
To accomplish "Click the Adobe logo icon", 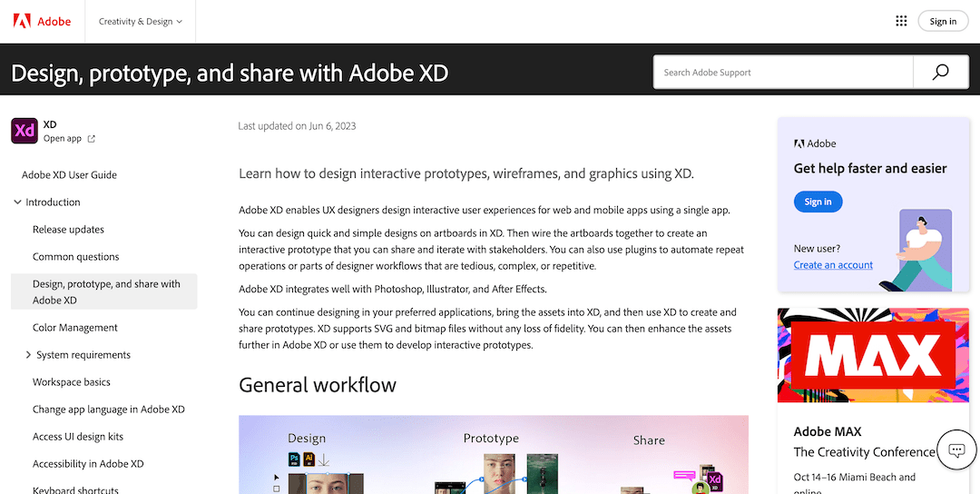I will click(x=22, y=21).
